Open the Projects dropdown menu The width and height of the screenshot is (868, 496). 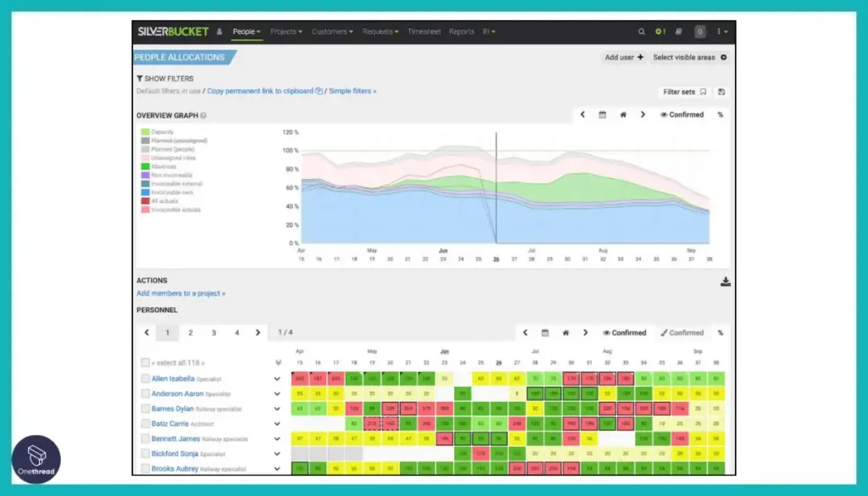click(x=287, y=31)
